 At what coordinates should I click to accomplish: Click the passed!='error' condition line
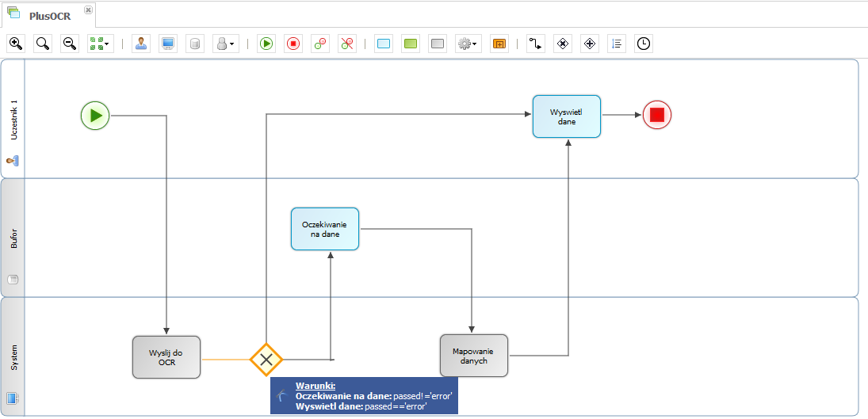pyautogui.click(x=375, y=396)
